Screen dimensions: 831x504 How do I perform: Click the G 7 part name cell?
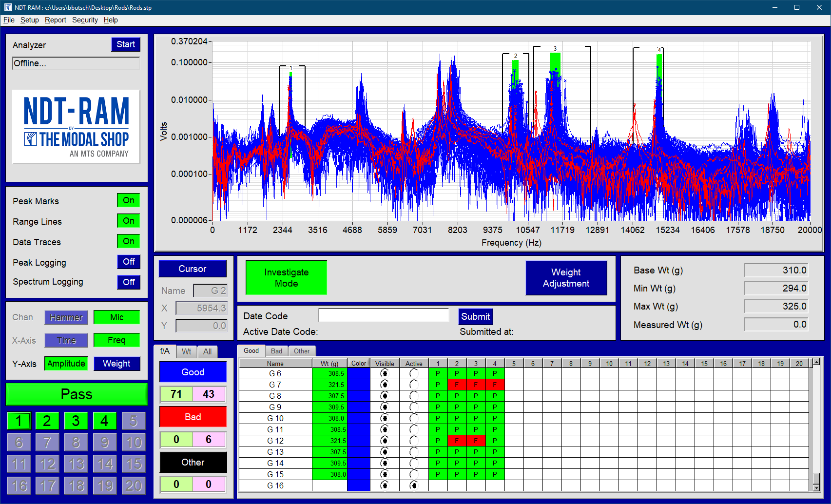(x=275, y=385)
